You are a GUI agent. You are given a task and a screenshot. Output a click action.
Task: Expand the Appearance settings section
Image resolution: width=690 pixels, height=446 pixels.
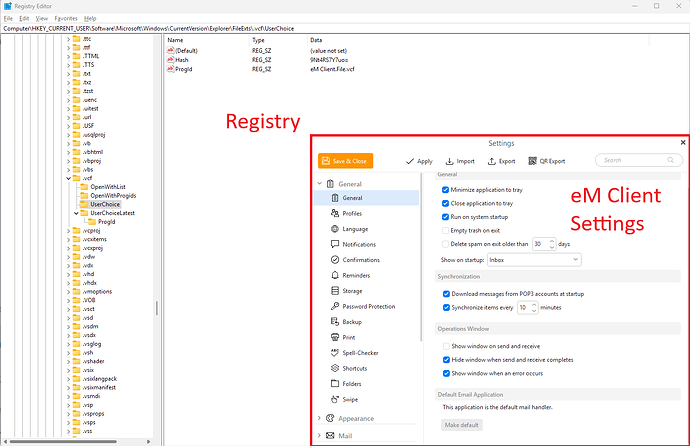319,418
